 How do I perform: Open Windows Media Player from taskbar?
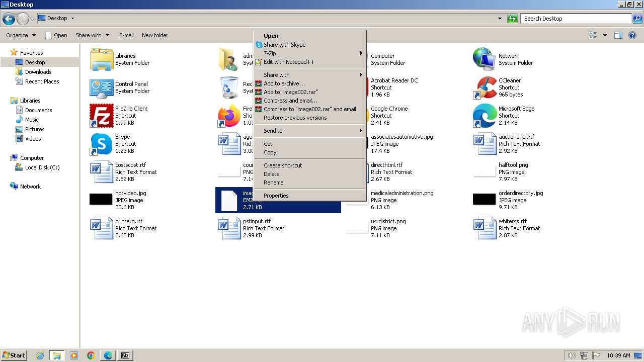tap(74, 355)
